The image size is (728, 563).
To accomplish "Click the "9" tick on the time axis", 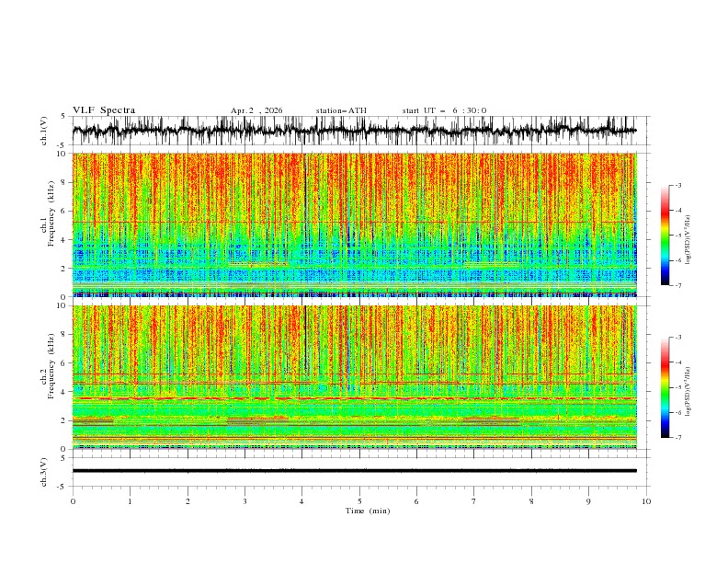I will pos(588,501).
